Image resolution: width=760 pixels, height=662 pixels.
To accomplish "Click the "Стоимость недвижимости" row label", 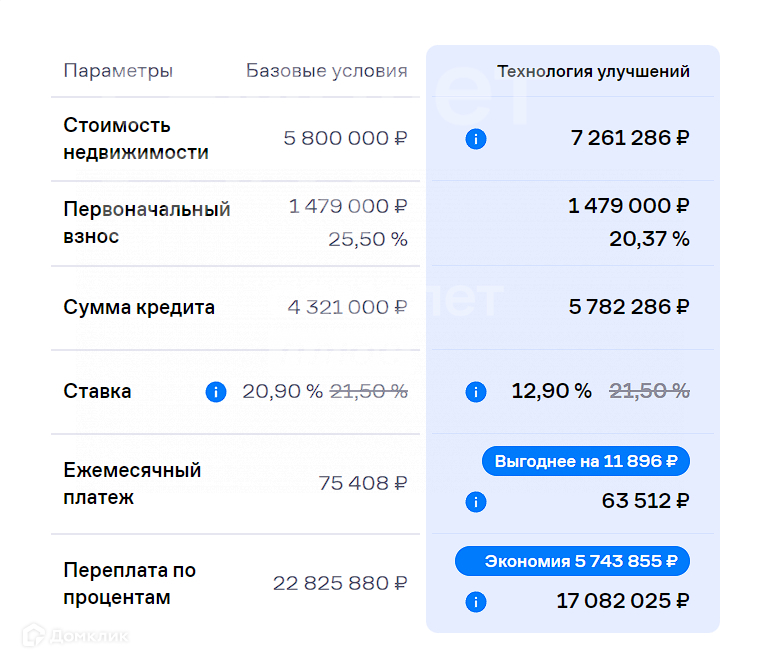I will click(136, 139).
